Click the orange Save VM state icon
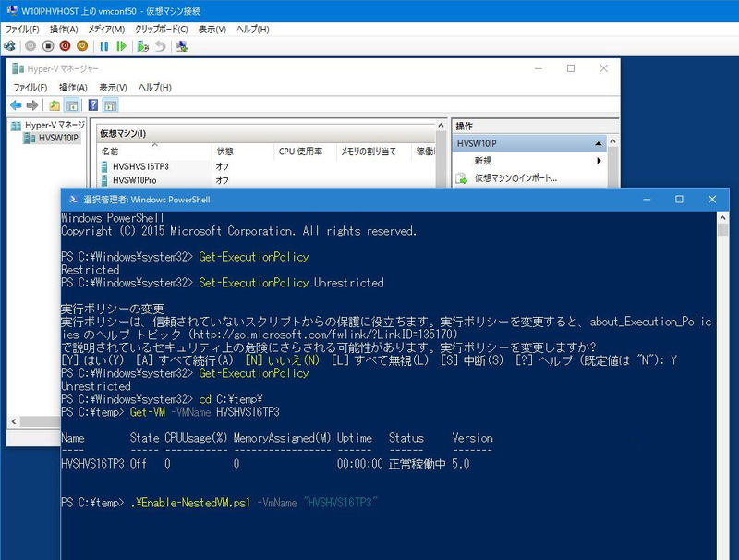The image size is (739, 560). click(82, 46)
